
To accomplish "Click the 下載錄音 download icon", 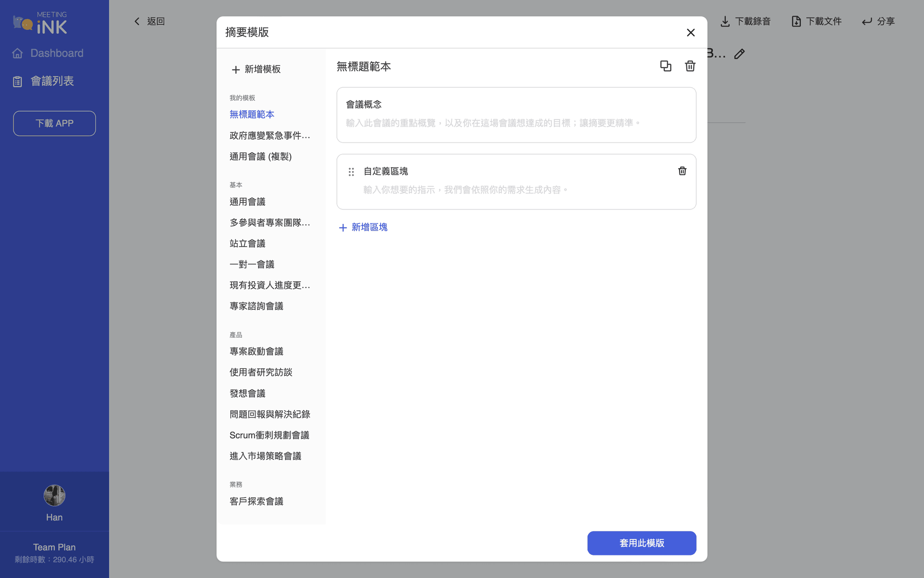I will [725, 21].
